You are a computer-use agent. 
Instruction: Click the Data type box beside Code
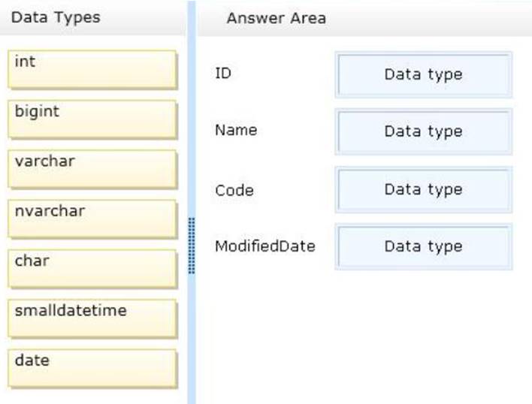[423, 189]
